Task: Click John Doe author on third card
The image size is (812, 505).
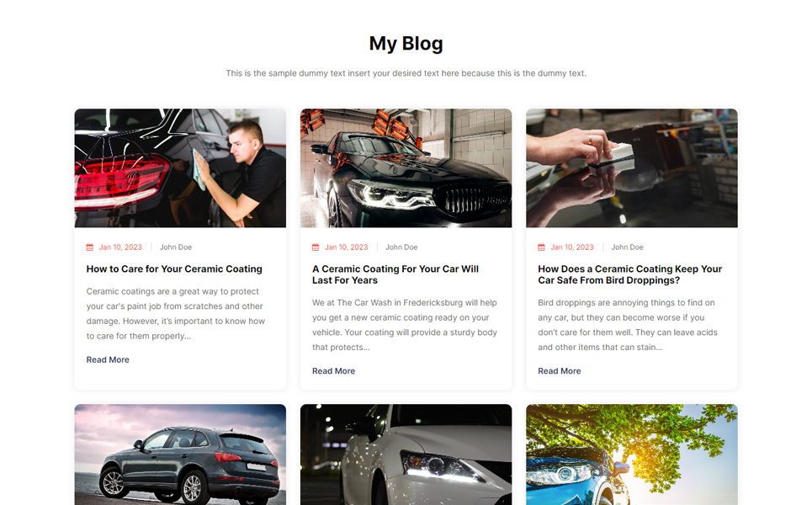Action: pos(627,247)
